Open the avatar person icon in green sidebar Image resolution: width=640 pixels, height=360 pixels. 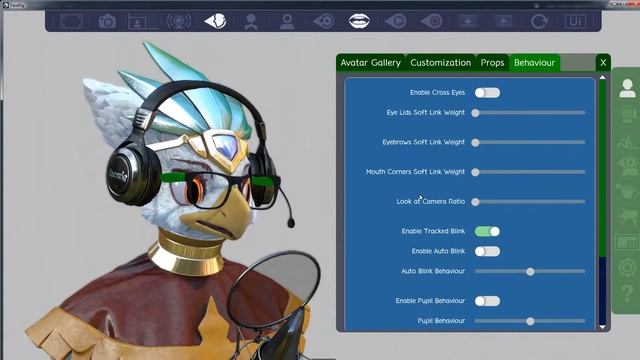[x=627, y=88]
